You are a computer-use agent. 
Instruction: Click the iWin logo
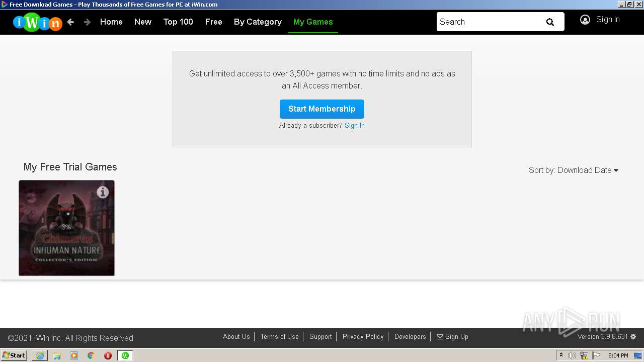point(37,22)
